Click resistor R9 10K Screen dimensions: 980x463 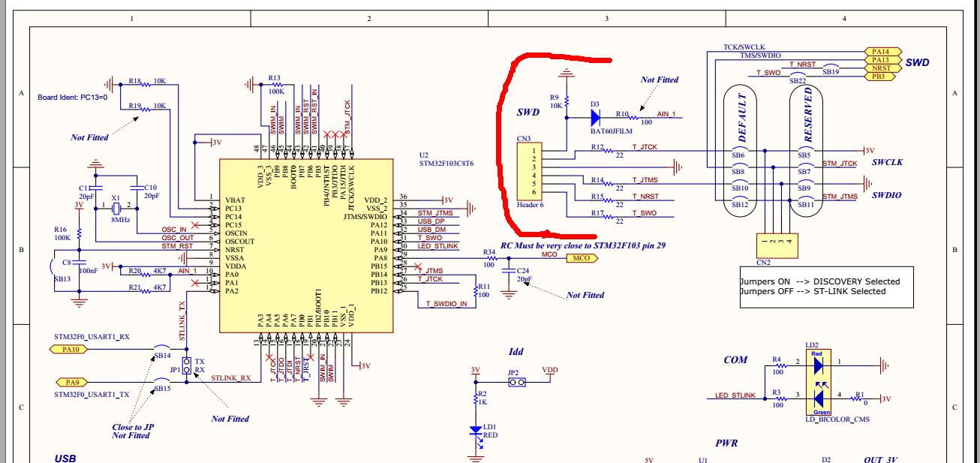[x=567, y=101]
